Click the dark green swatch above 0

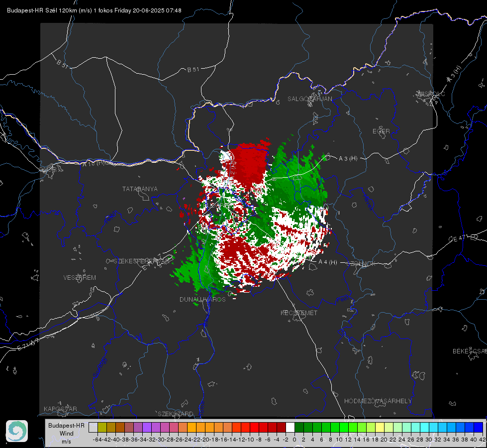(299, 427)
